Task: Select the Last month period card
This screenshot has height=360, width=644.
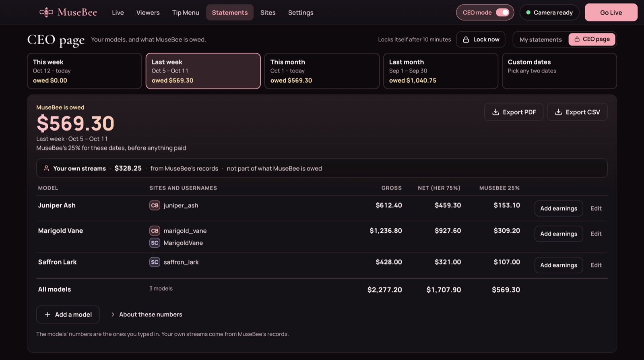Action: [x=441, y=71]
